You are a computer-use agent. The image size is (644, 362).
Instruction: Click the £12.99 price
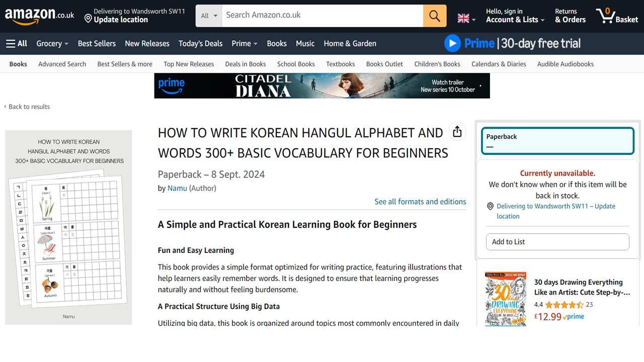pos(547,317)
